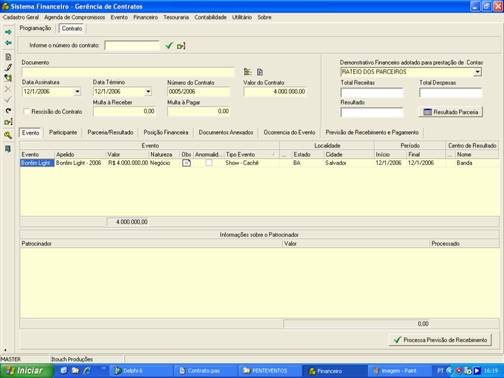Image resolution: width=504 pixels, height=378 pixels.
Task: Click the blue play icon in system tray
Action: [477, 370]
